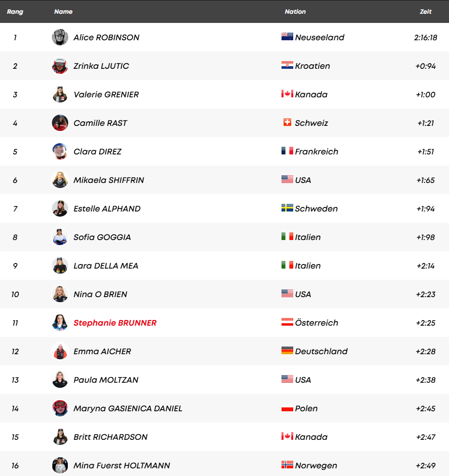Click the Austrian flag beside Österreich
Viewport: 449px width, 476px height.
[287, 322]
